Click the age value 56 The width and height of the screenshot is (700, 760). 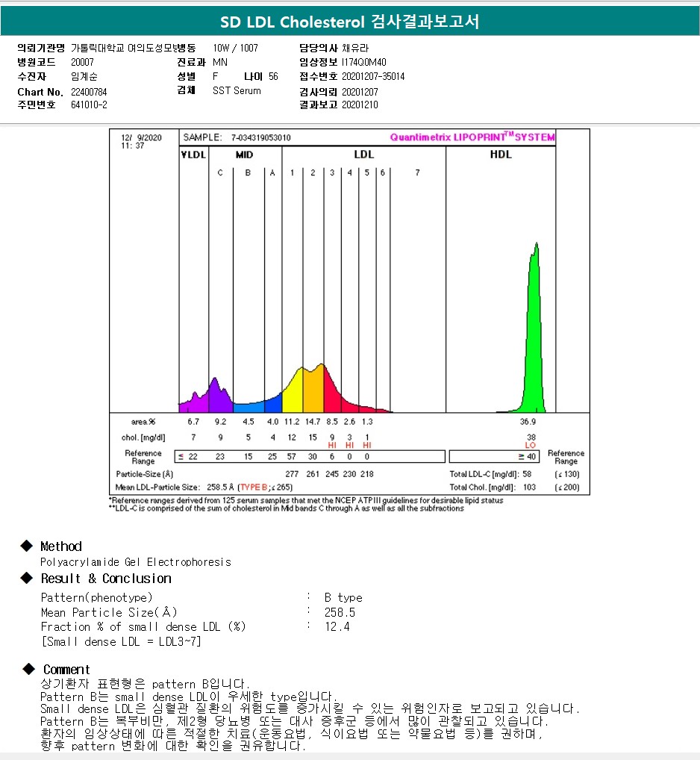click(x=273, y=77)
